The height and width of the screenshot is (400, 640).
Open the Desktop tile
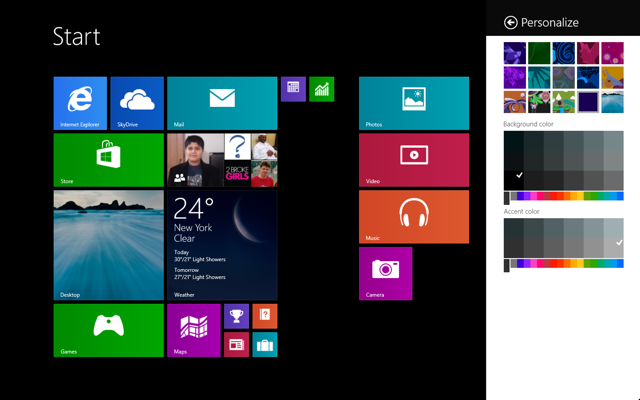coord(109,245)
